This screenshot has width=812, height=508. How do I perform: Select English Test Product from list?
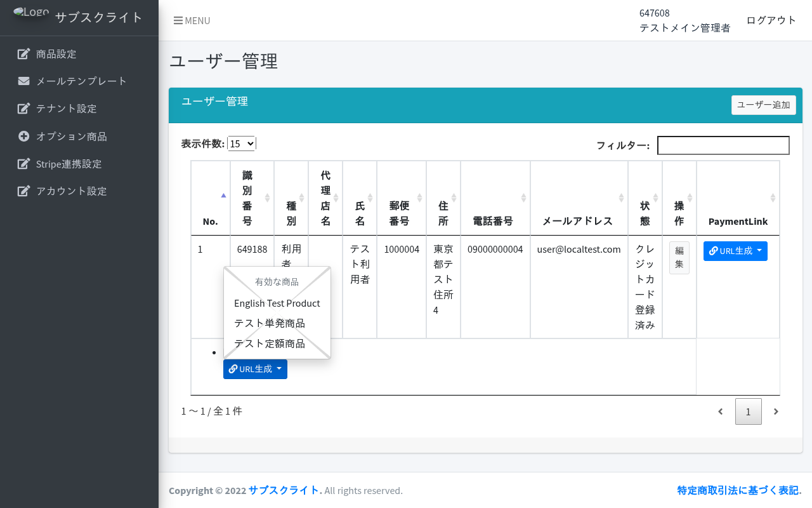[277, 304]
